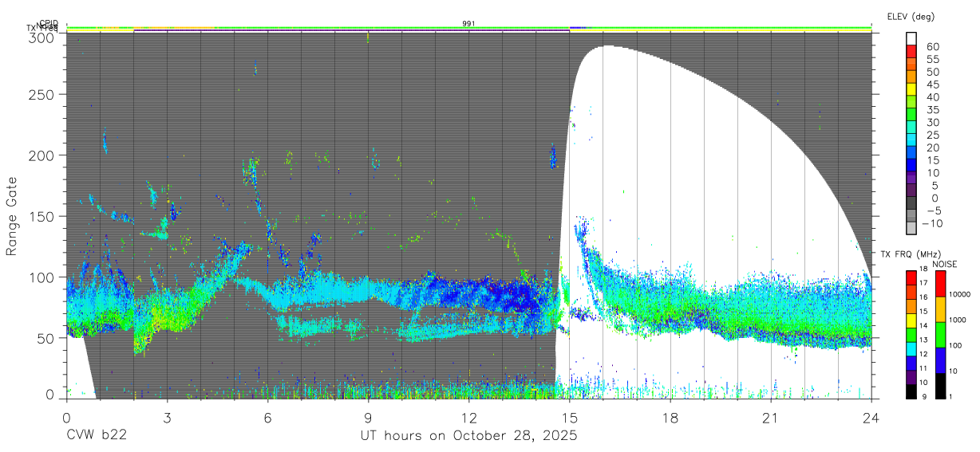Click the '6' UT hour tick label
The image size is (980, 452).
pos(267,418)
